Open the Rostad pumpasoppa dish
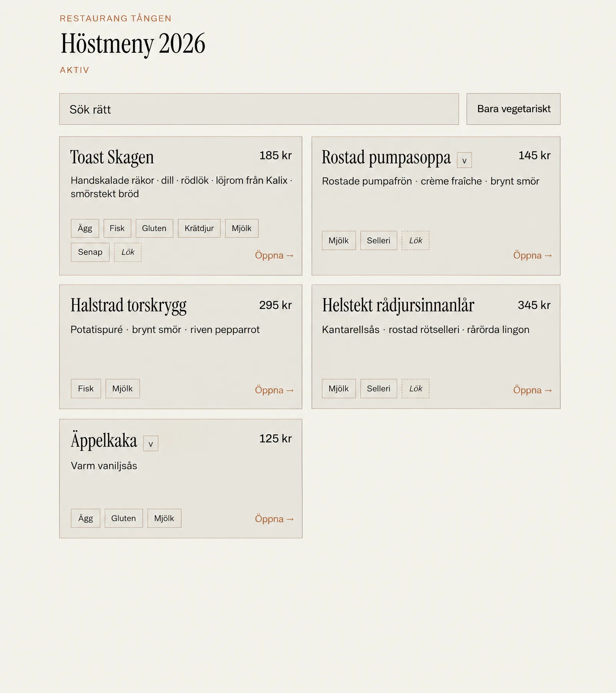Screen dimensions: 616x693 tap(532, 255)
